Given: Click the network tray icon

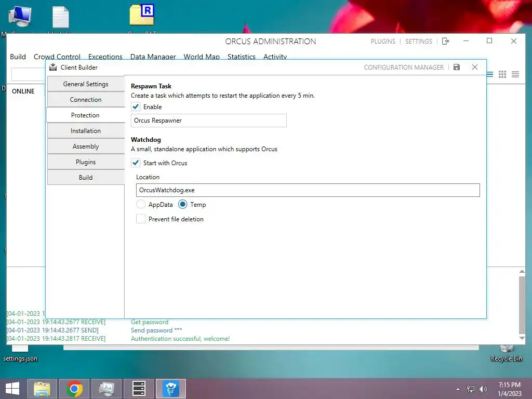Looking at the screenshot, I should [x=471, y=389].
